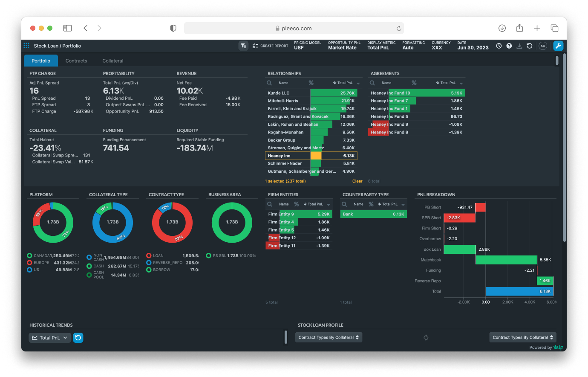This screenshot has height=377, width=588.
Task: Click Clear link under Relationships list
Action: (x=357, y=181)
